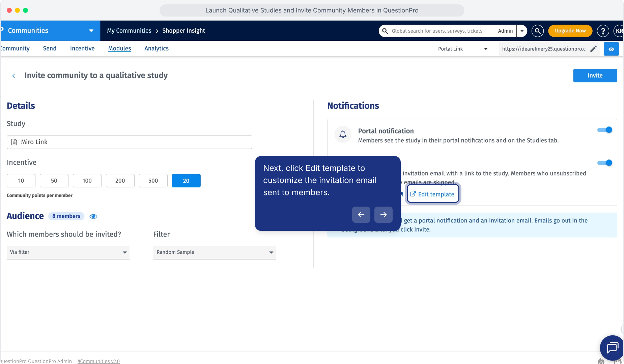Open the Analytics tab
Screen dimensions: 624x364
click(157, 48)
